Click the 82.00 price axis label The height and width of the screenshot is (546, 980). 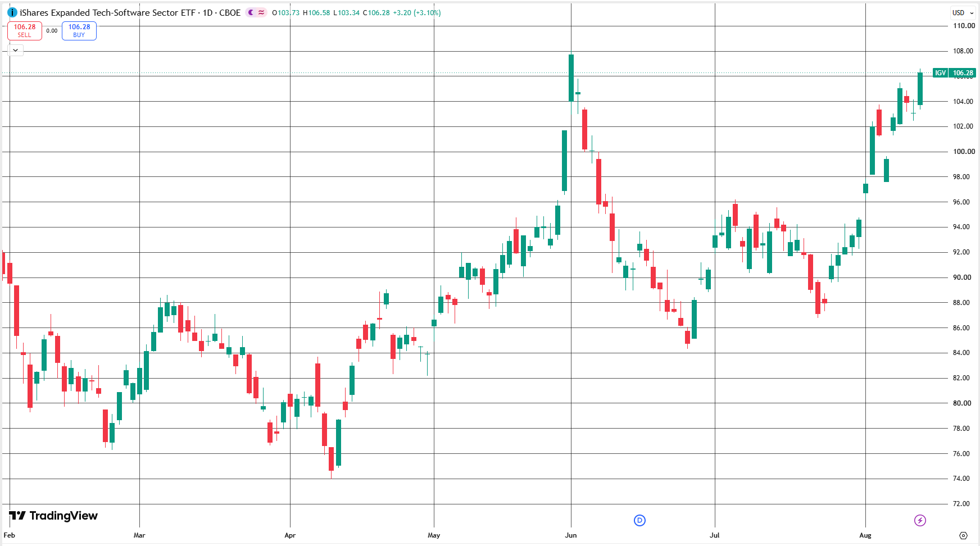click(x=961, y=378)
